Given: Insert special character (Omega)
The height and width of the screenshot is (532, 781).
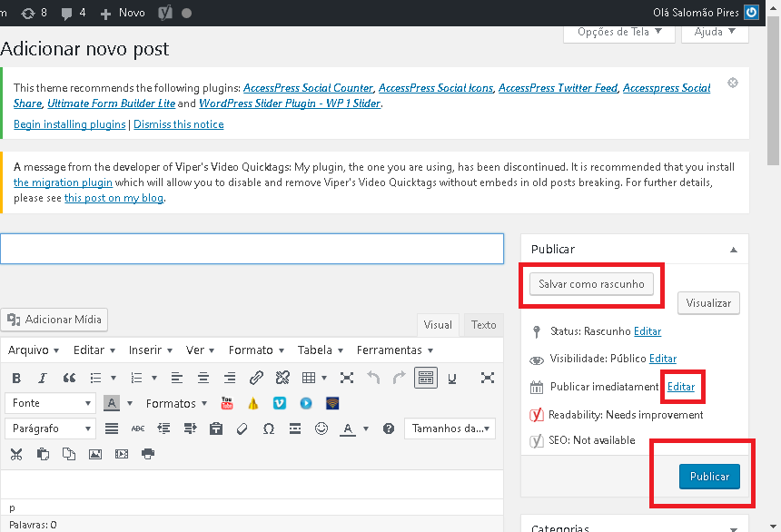Looking at the screenshot, I should point(268,429).
